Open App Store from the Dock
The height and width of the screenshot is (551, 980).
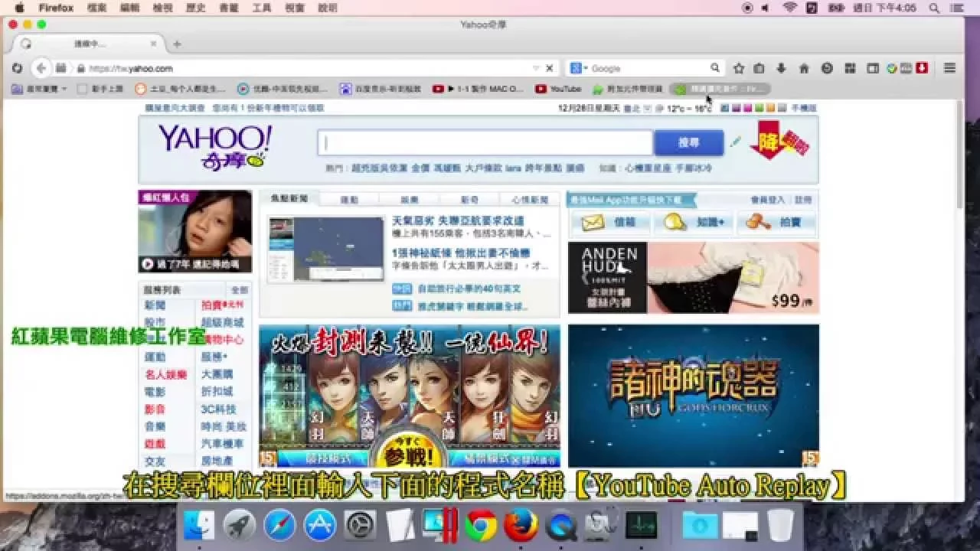(x=320, y=525)
